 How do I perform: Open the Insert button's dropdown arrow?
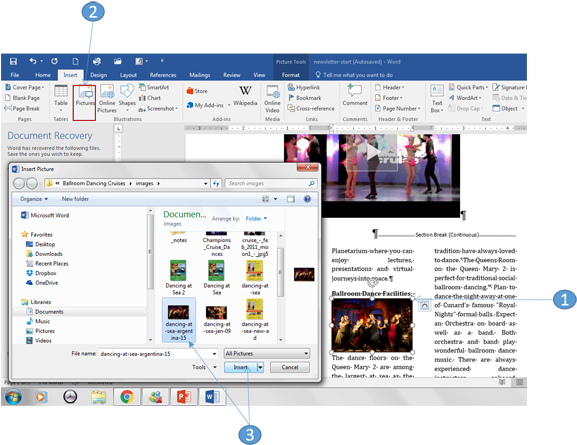pos(260,367)
